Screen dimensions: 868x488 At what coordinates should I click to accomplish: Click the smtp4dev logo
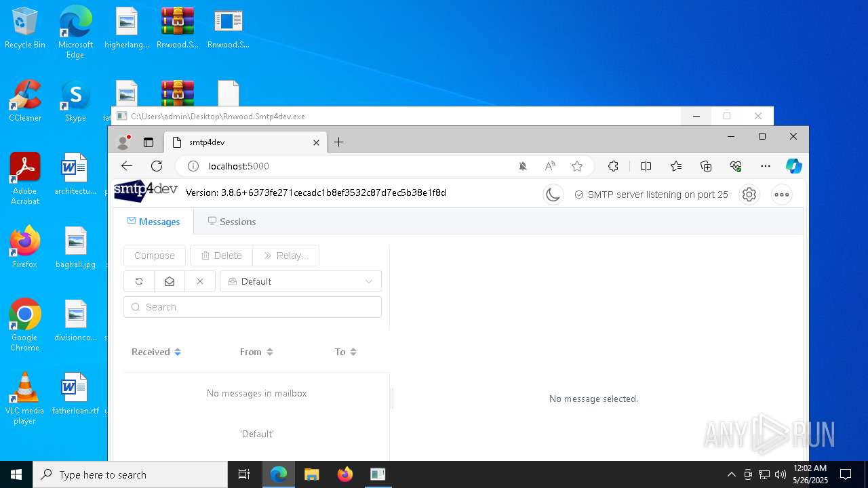[x=145, y=191]
